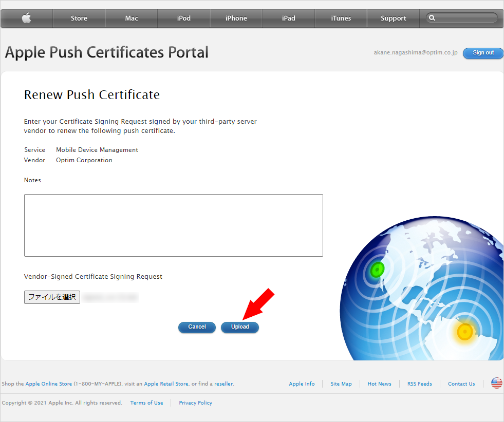
Task: Open the Privacy Policy link
Action: tap(195, 402)
